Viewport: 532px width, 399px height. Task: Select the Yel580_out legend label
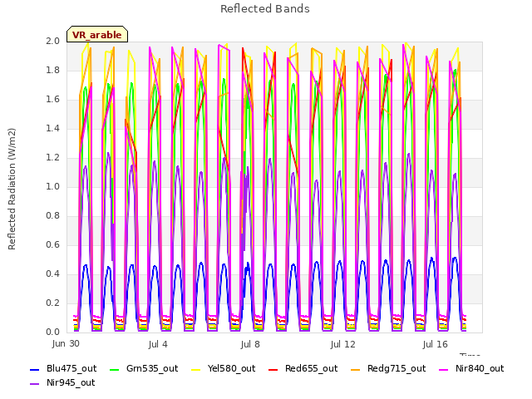click(231, 368)
